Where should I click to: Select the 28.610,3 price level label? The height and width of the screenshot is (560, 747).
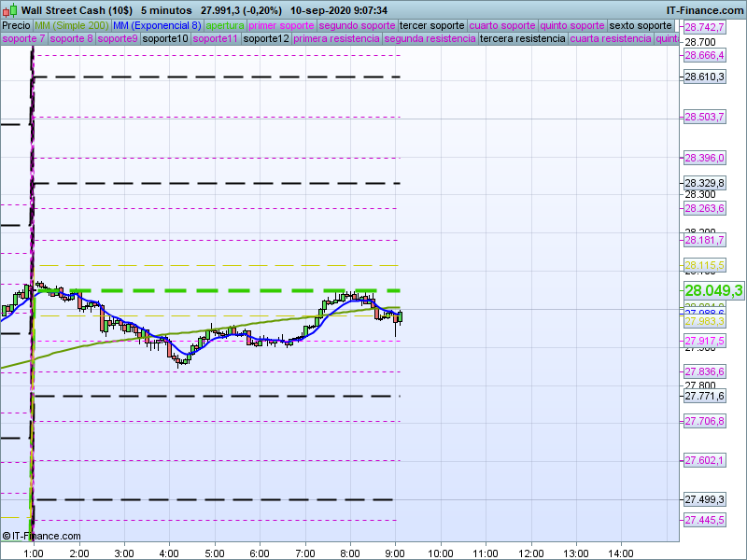[704, 77]
